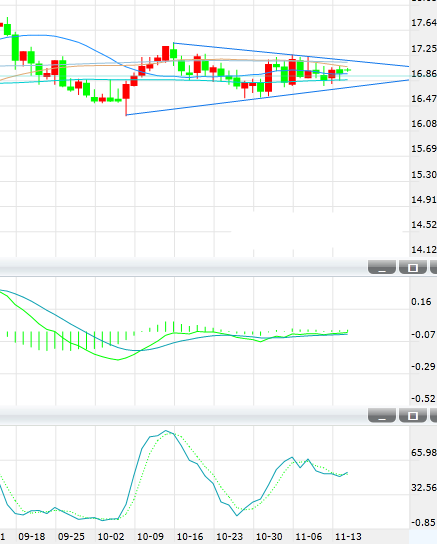Select the 10-16 date label
Image resolution: width=439 pixels, height=544 pixels.
click(x=190, y=536)
